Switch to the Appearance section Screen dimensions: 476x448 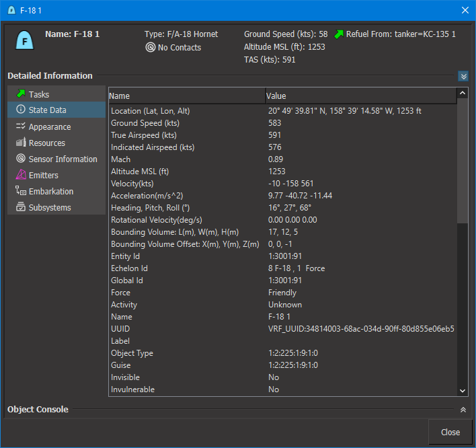[56, 126]
